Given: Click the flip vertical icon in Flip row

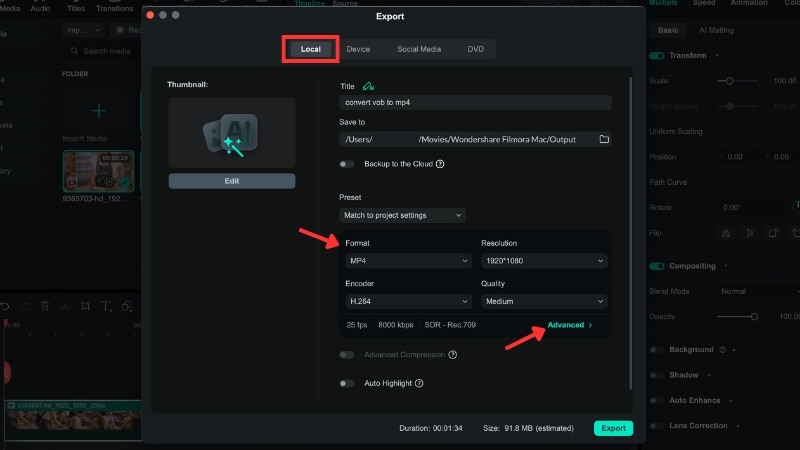Looking at the screenshot, I should pos(749,233).
